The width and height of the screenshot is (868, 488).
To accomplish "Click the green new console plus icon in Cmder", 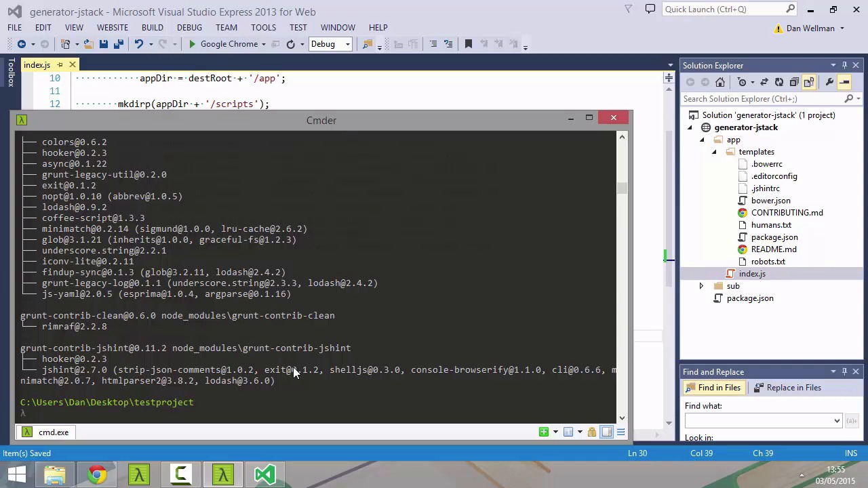I will (x=543, y=432).
